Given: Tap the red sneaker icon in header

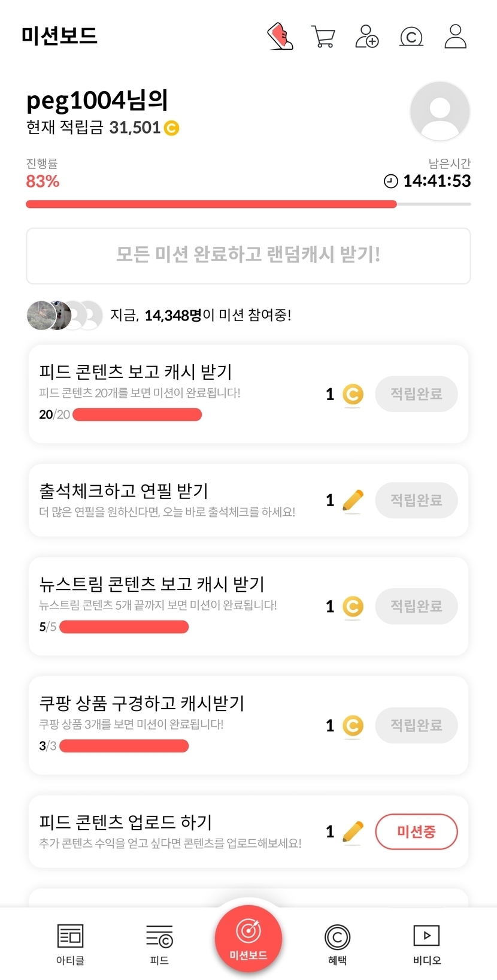Looking at the screenshot, I should pos(280,36).
